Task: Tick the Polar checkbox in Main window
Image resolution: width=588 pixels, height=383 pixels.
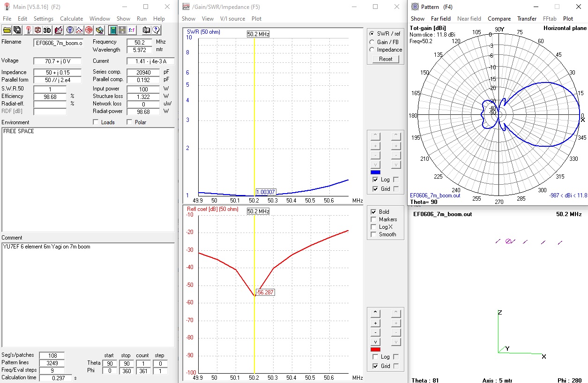Action: [130, 122]
